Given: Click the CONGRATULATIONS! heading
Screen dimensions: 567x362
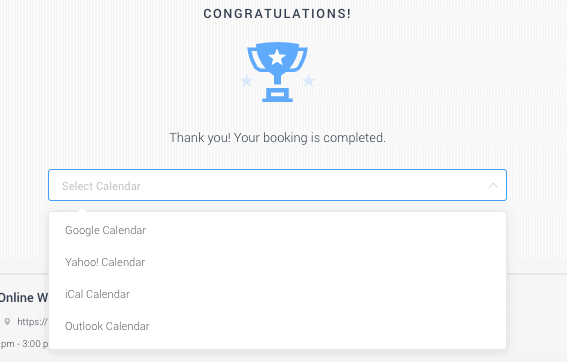Looking at the screenshot, I should 277,14.
